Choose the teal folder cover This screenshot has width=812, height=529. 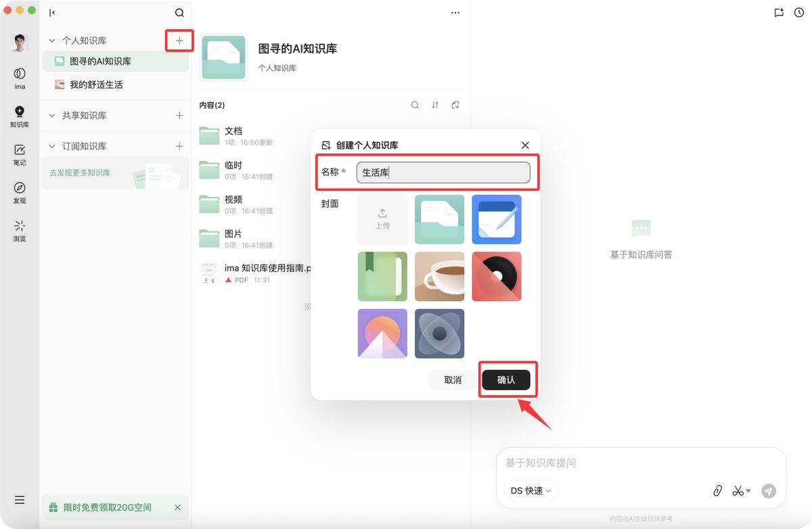[440, 219]
